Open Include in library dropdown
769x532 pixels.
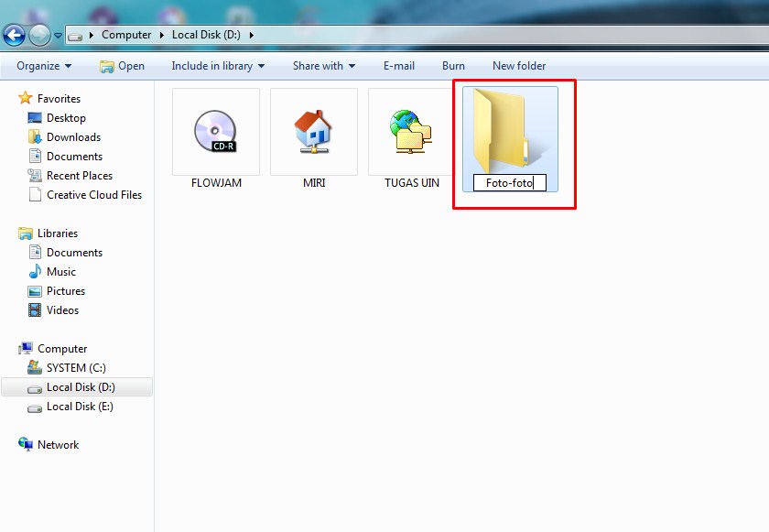click(218, 66)
